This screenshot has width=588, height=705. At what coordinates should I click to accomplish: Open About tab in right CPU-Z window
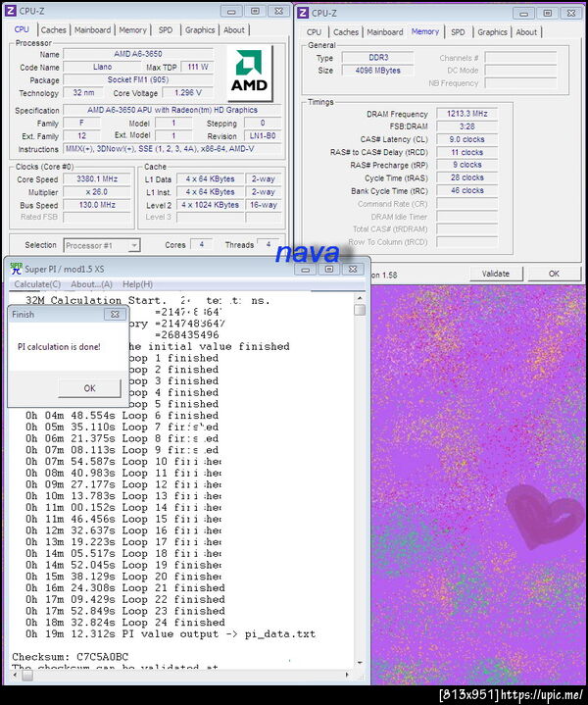(x=526, y=32)
